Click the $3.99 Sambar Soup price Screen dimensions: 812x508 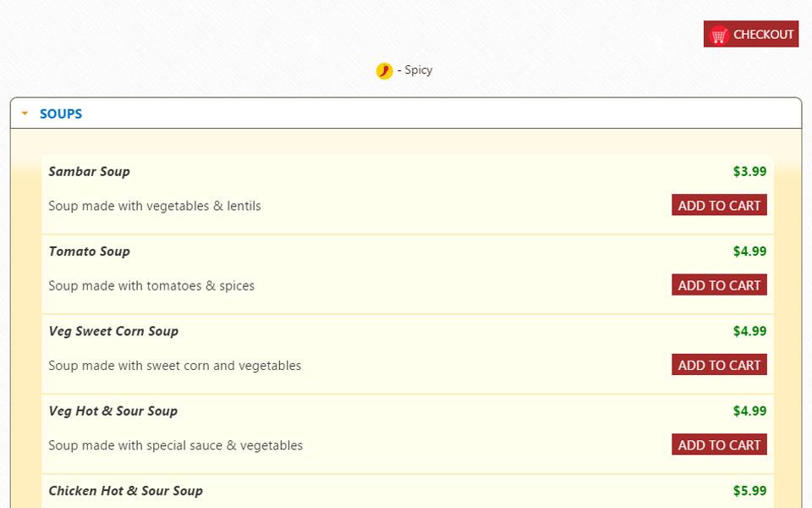tap(749, 172)
